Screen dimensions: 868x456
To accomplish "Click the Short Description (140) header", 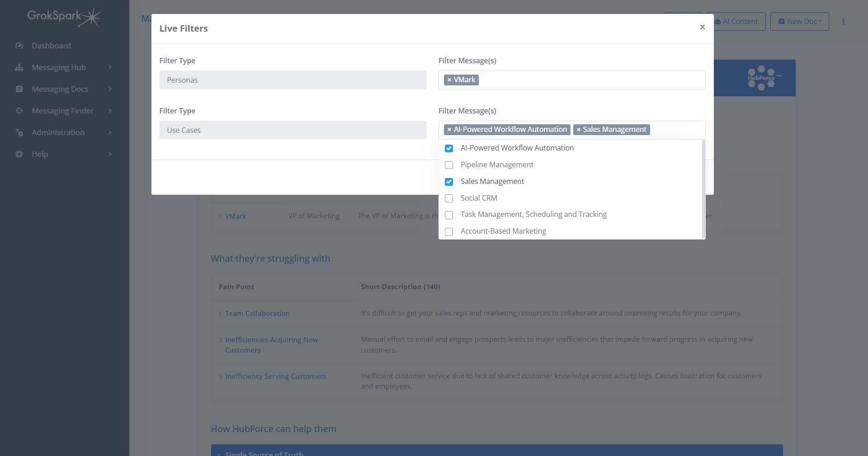I will click(400, 287).
